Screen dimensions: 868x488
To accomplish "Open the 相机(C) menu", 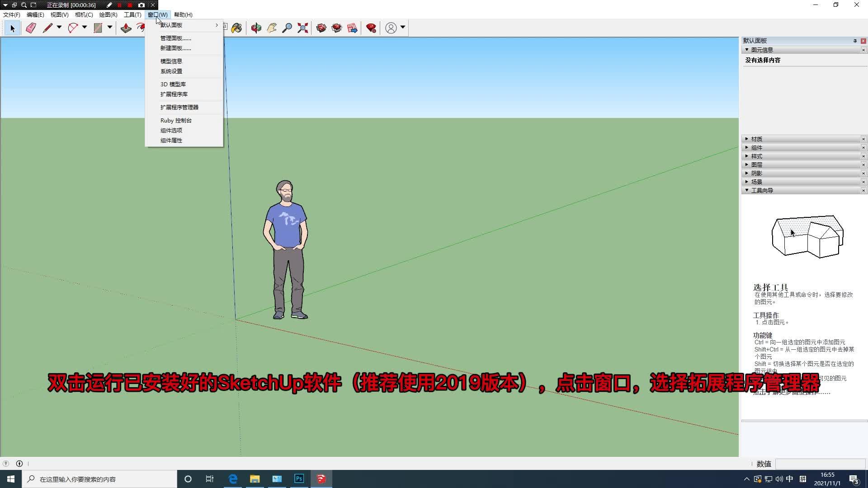I will [x=84, y=15].
